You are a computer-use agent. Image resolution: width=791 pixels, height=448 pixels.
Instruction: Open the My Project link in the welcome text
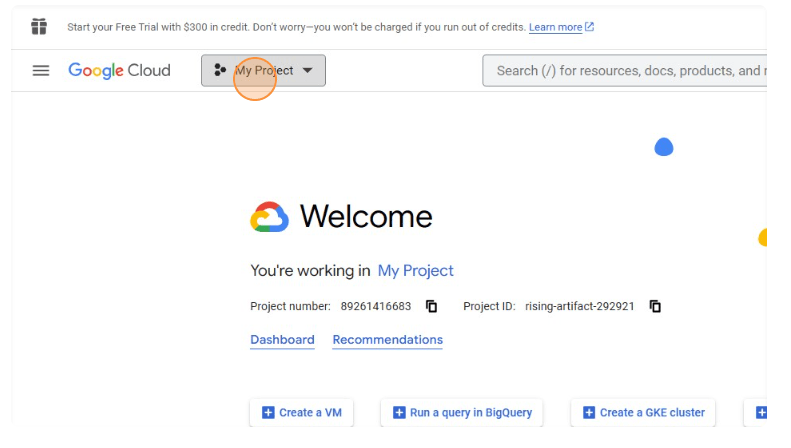(416, 271)
